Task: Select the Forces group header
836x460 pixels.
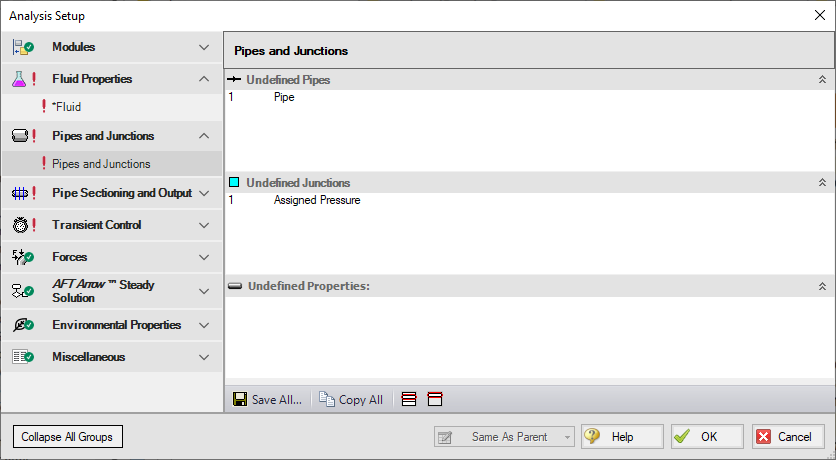Action: 112,257
